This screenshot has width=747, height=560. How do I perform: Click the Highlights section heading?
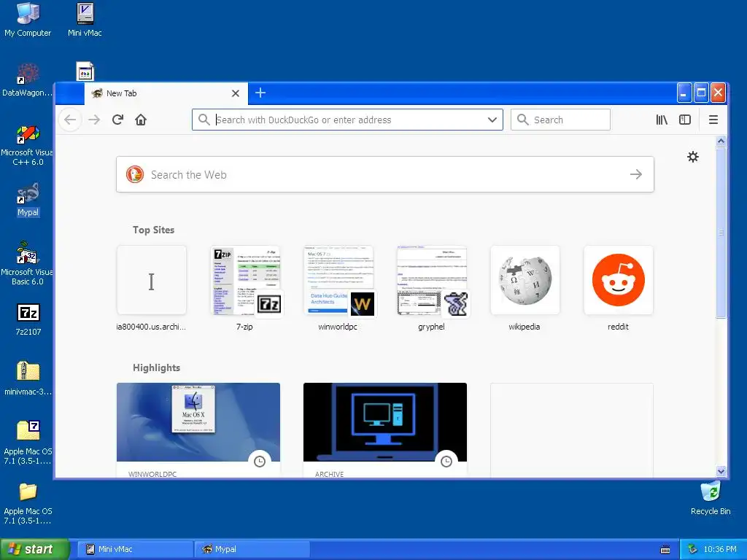click(x=156, y=367)
